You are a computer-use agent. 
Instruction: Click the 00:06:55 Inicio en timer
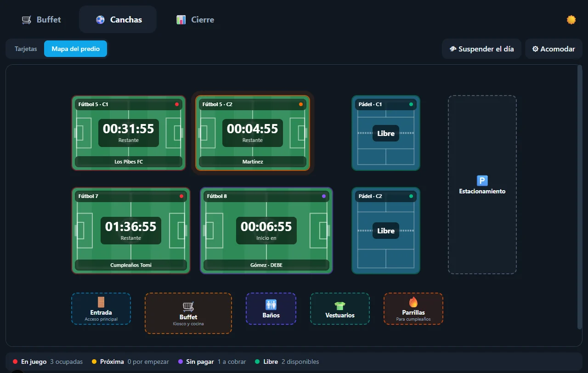(266, 231)
